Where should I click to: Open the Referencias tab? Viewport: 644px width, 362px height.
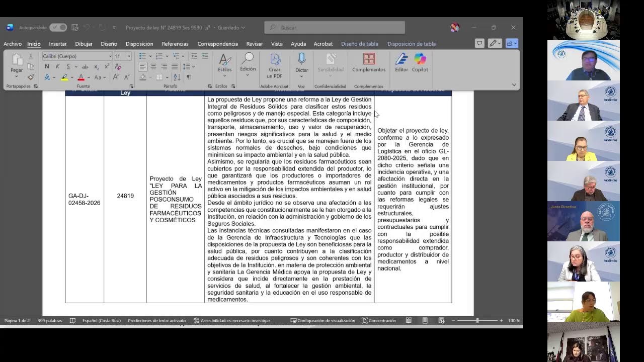(x=175, y=44)
